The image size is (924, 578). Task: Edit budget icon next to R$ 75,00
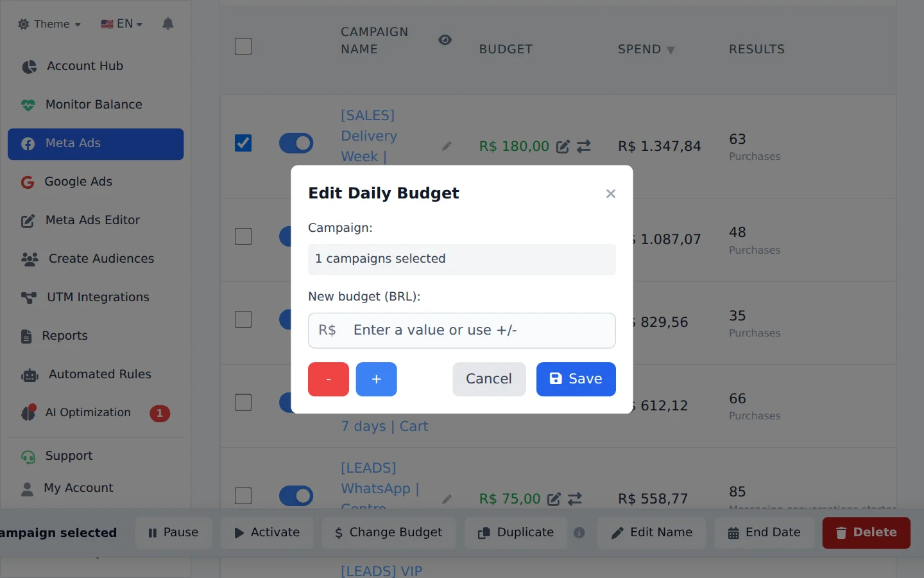pyautogui.click(x=554, y=499)
